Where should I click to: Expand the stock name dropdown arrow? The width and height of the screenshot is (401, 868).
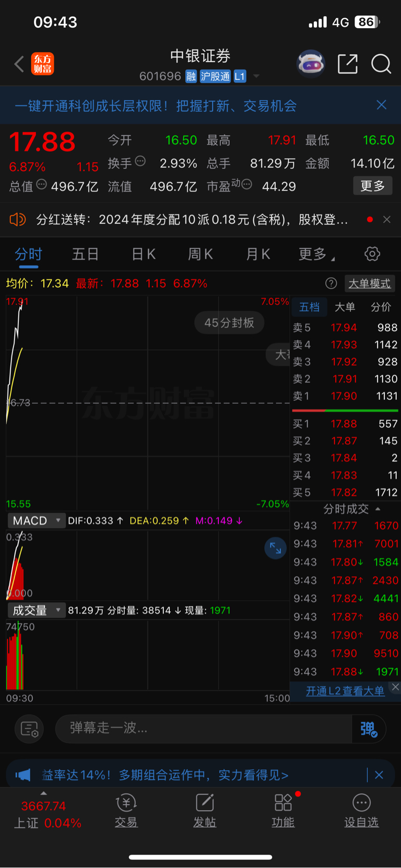click(x=256, y=76)
